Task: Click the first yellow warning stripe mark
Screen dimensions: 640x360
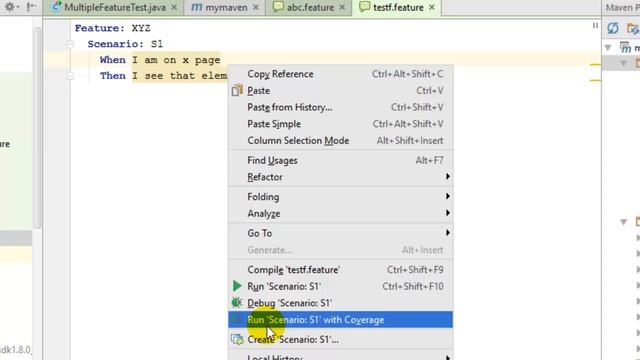Action: 596,64
